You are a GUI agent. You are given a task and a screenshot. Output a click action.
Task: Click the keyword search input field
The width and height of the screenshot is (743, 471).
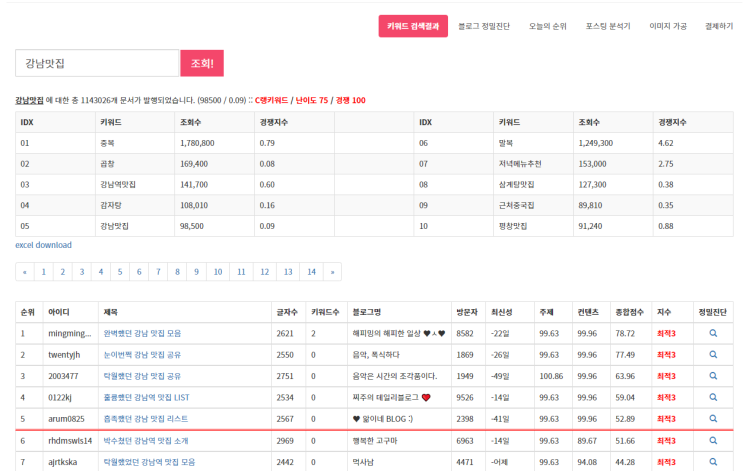97,63
